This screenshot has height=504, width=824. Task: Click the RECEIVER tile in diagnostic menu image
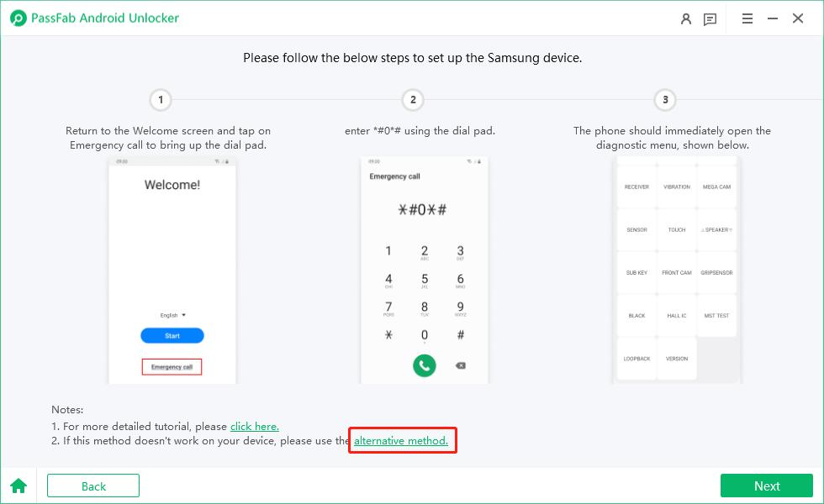636,186
